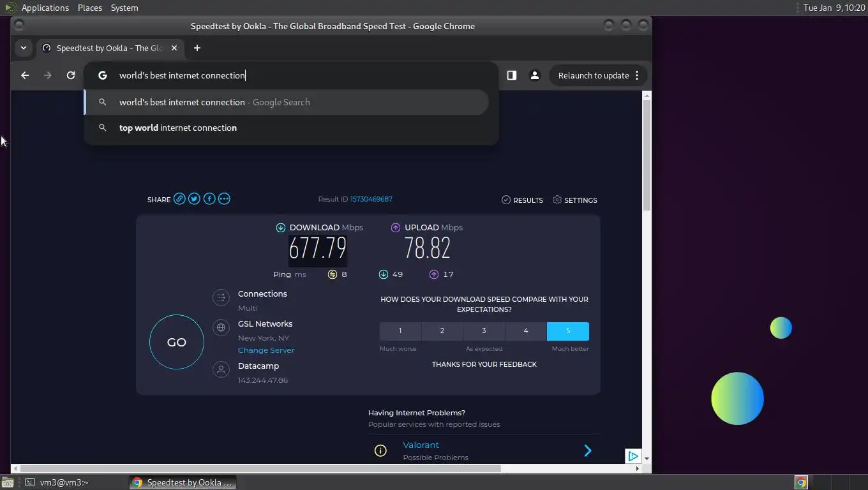Image resolution: width=868 pixels, height=490 pixels.
Task: Open the Valorant possible problems entry
Action: pyautogui.click(x=484, y=450)
